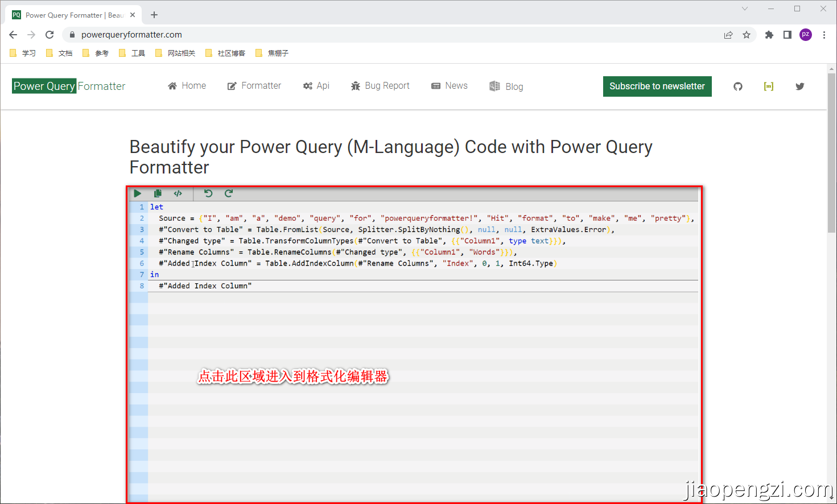
Task: Click '#"Added Index Column"' on line 8
Action: coord(205,286)
